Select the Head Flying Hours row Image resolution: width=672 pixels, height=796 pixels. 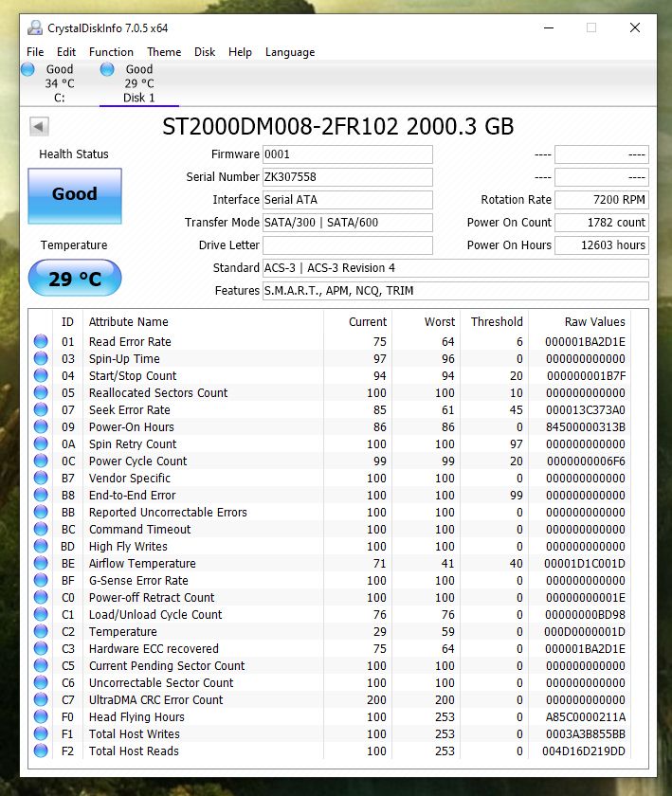(x=332, y=716)
